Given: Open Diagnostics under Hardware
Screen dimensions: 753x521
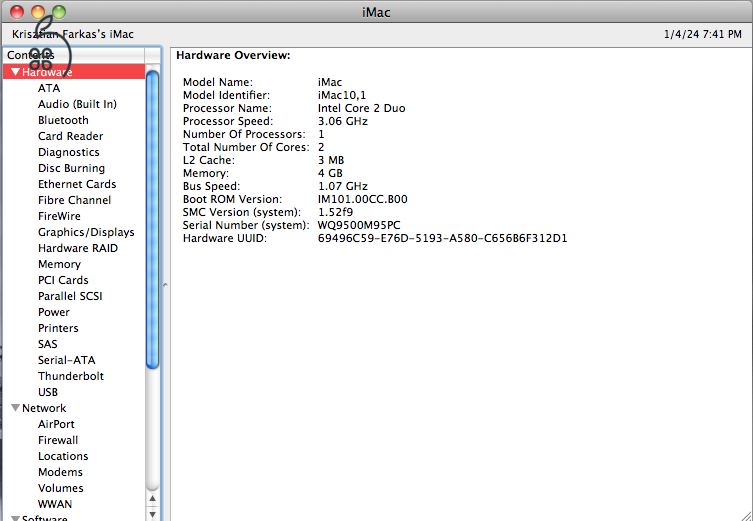Looking at the screenshot, I should [69, 152].
